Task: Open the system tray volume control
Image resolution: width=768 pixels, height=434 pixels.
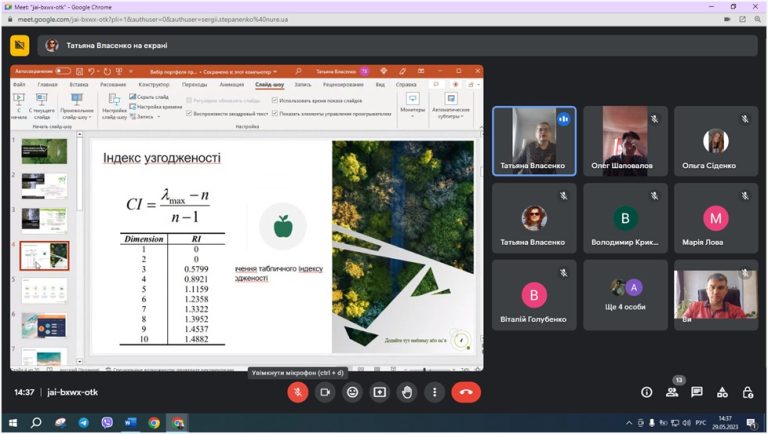Action: pos(687,423)
